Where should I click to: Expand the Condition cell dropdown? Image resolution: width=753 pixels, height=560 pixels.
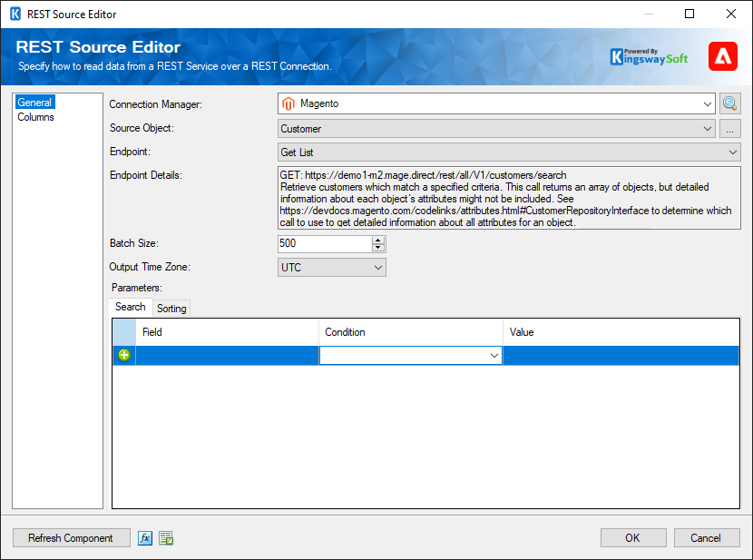pos(494,356)
